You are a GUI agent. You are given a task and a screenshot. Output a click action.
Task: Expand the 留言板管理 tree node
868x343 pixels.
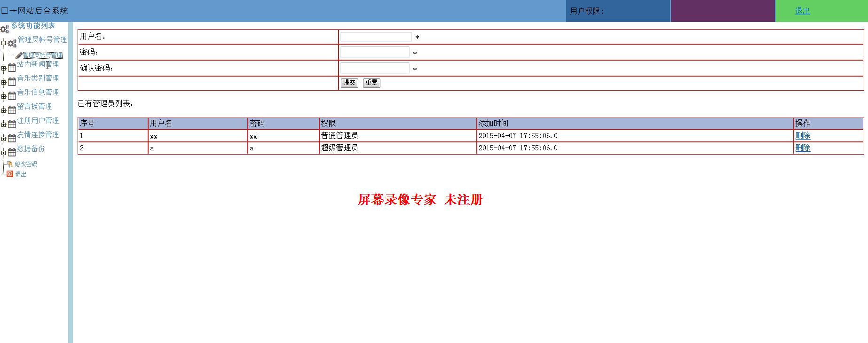[x=4, y=110]
